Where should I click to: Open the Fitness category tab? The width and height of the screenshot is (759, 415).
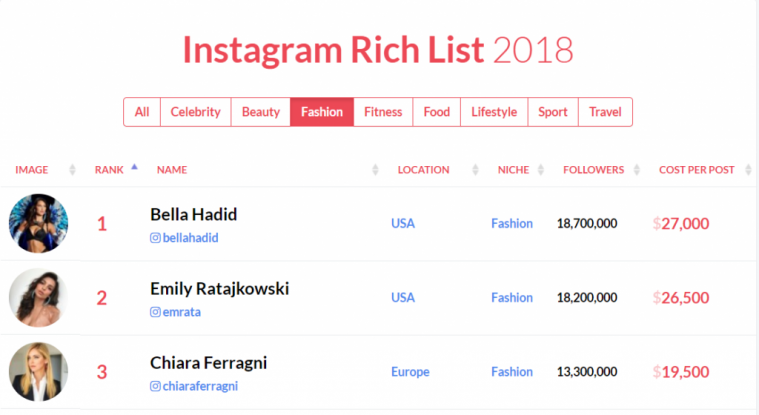(383, 112)
